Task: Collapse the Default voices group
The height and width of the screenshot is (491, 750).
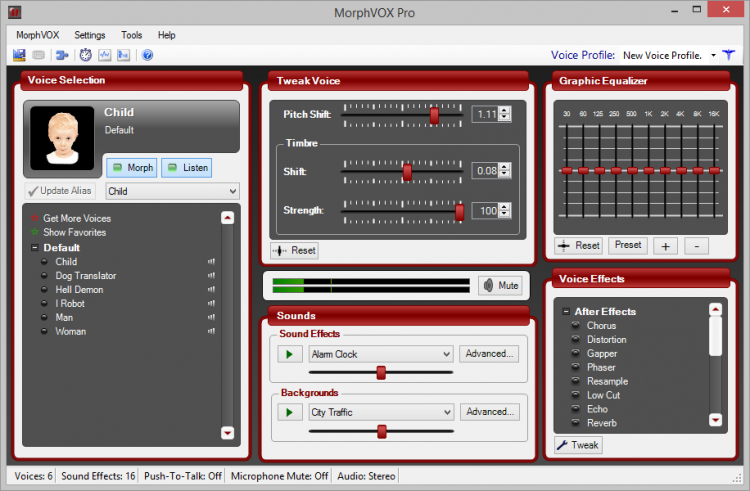Action: [35, 248]
